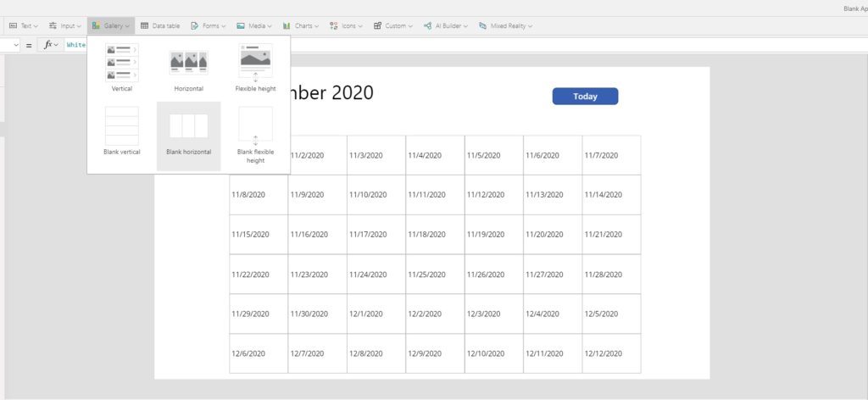Select the 11/28/2020 calendar cell
This screenshot has width=868, height=400.
pos(612,275)
